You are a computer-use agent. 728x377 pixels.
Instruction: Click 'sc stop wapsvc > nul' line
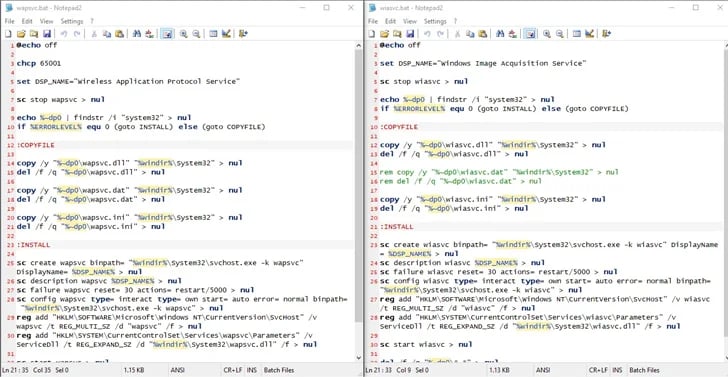coord(61,99)
